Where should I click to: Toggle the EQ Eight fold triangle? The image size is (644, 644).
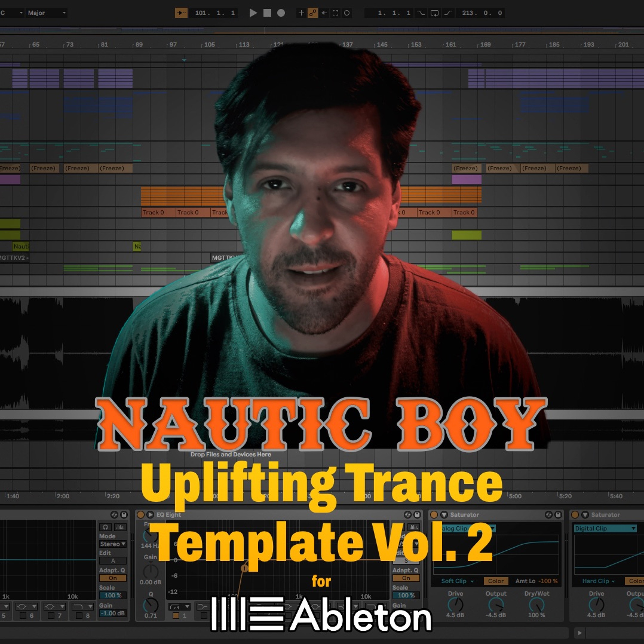pyautogui.click(x=150, y=515)
